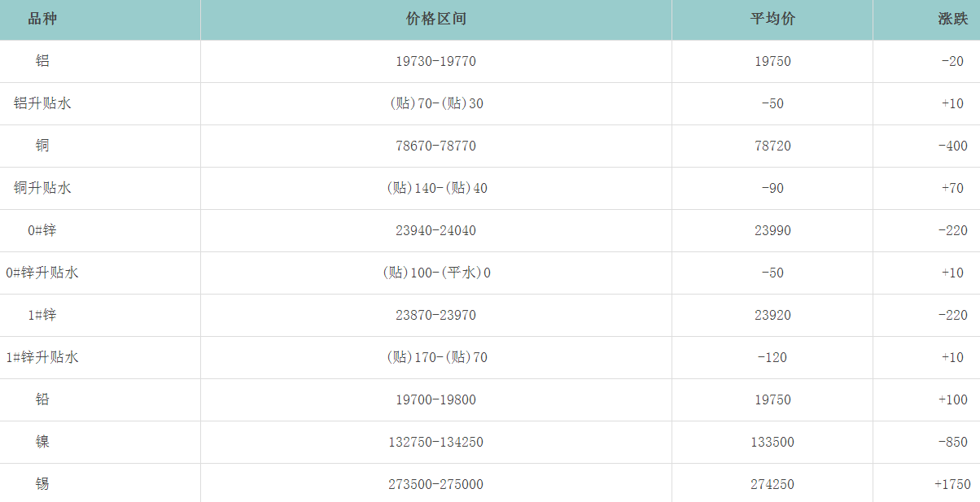Select the price range 132750-134250
This screenshot has width=980, height=502.
[x=435, y=442]
